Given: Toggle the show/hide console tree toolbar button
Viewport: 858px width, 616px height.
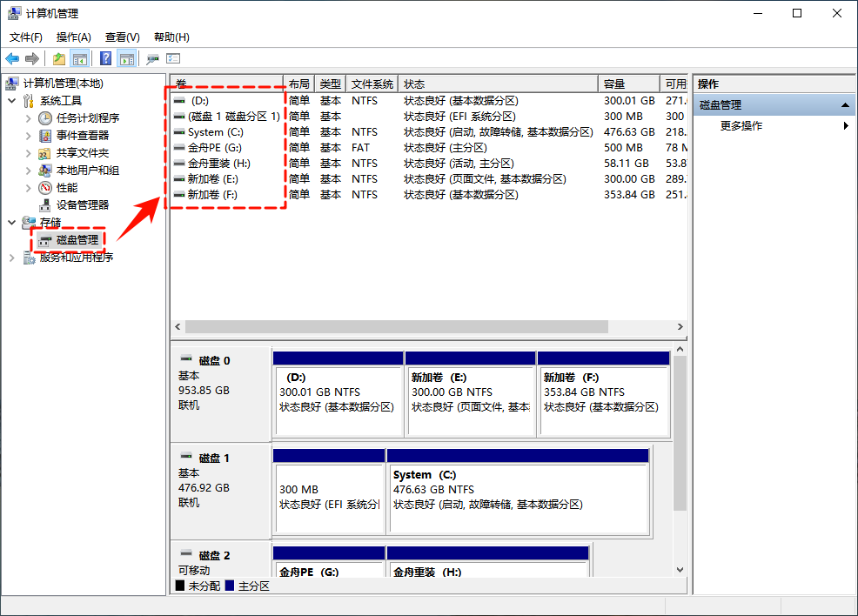Looking at the screenshot, I should point(80,58).
